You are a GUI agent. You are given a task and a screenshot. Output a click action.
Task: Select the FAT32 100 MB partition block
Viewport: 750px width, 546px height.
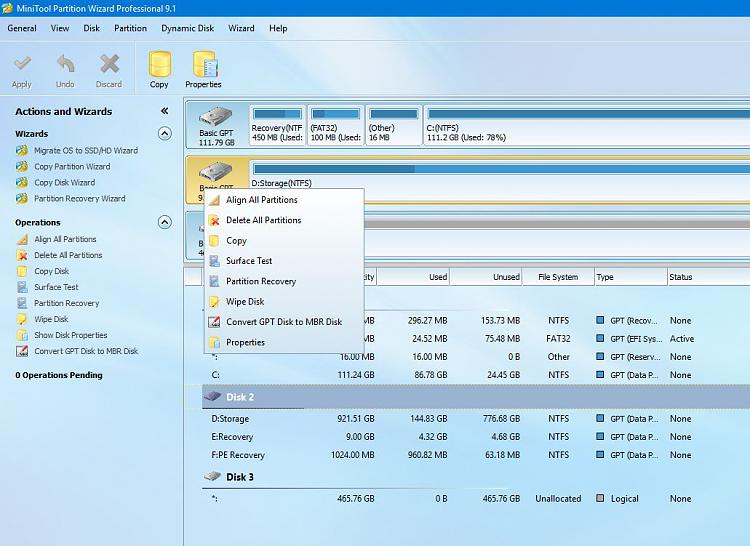pos(336,125)
